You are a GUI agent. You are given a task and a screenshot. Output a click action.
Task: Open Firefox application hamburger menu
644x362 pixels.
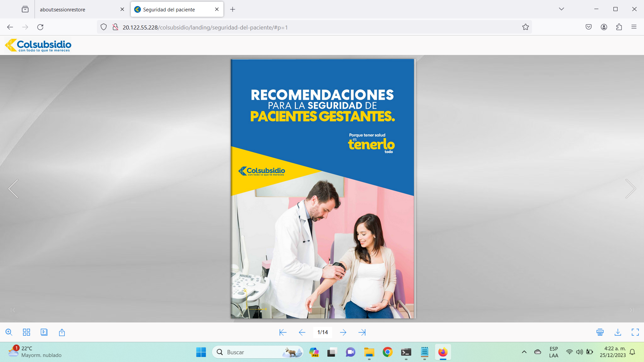pos(634,27)
